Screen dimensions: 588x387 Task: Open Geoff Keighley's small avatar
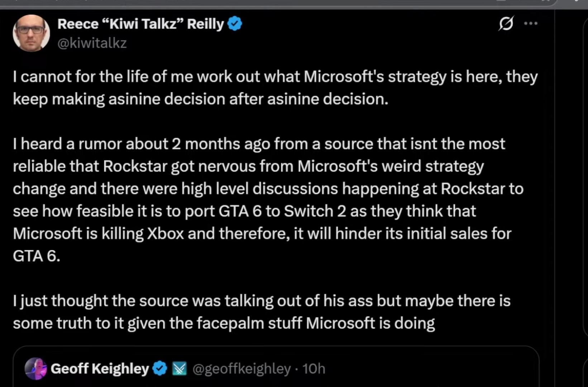click(35, 368)
